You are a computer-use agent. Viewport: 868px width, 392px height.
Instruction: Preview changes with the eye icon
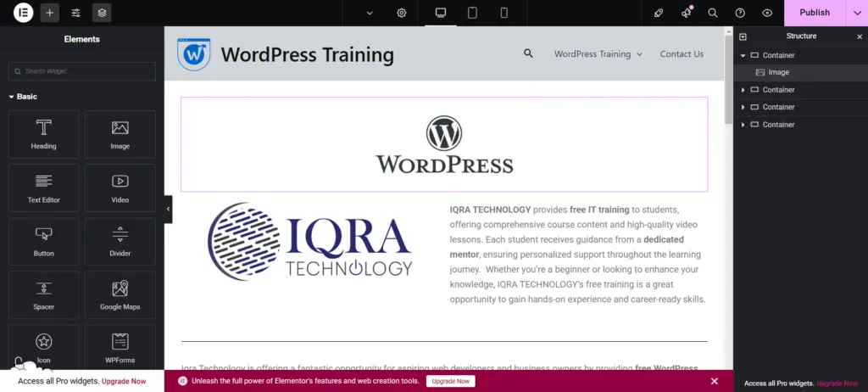click(767, 13)
